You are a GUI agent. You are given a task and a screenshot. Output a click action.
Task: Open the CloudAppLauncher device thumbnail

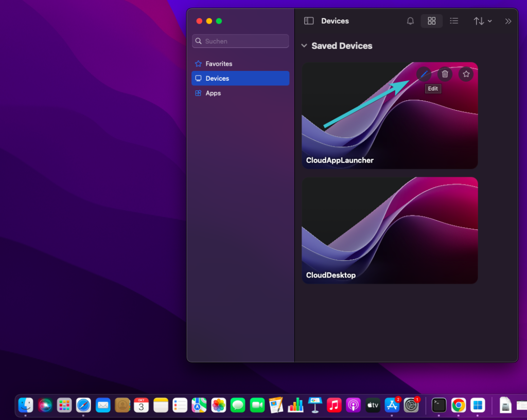tap(390, 116)
